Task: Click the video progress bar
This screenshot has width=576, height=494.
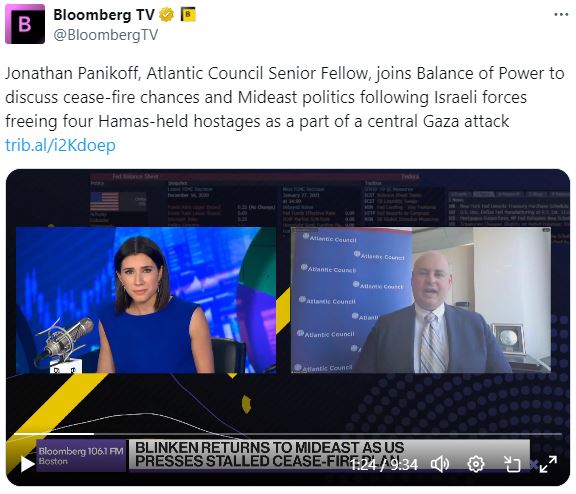Action: [288, 434]
